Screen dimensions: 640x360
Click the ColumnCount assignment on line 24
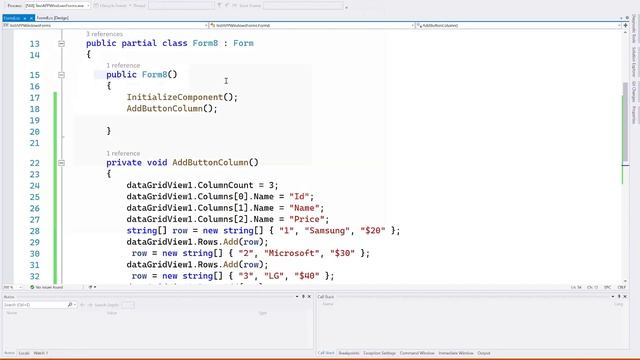[x=202, y=185]
